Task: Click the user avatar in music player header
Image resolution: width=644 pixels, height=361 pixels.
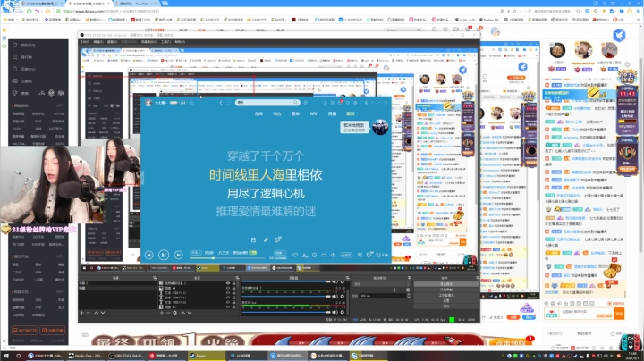Action: click(148, 103)
